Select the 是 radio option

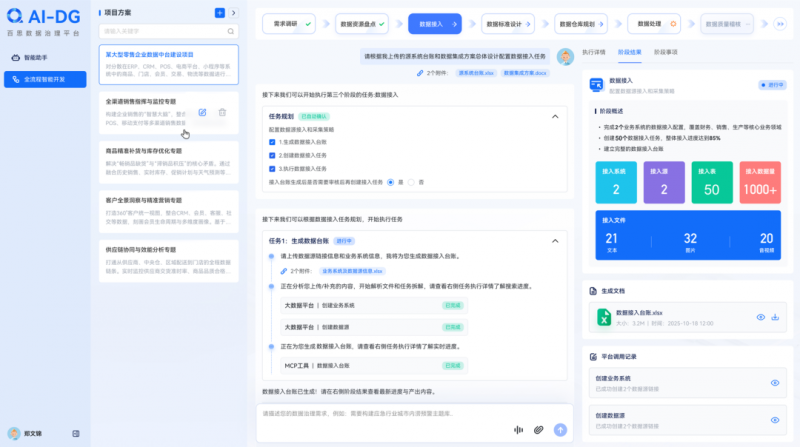391,182
